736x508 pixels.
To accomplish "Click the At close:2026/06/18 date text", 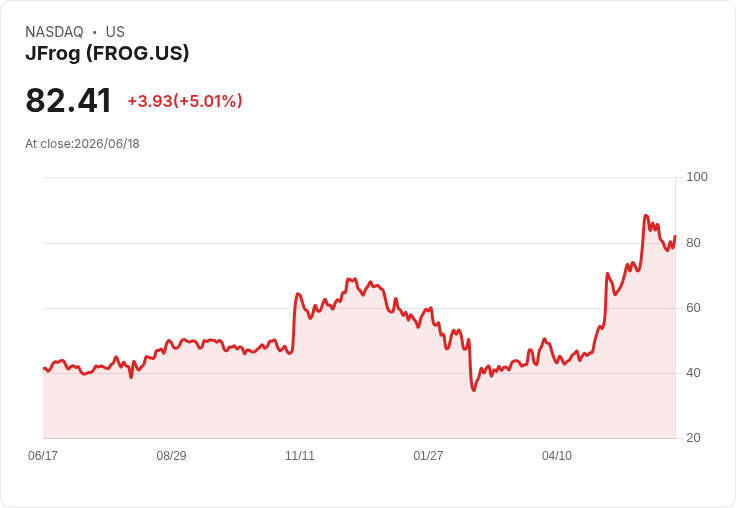I will coord(82,144).
